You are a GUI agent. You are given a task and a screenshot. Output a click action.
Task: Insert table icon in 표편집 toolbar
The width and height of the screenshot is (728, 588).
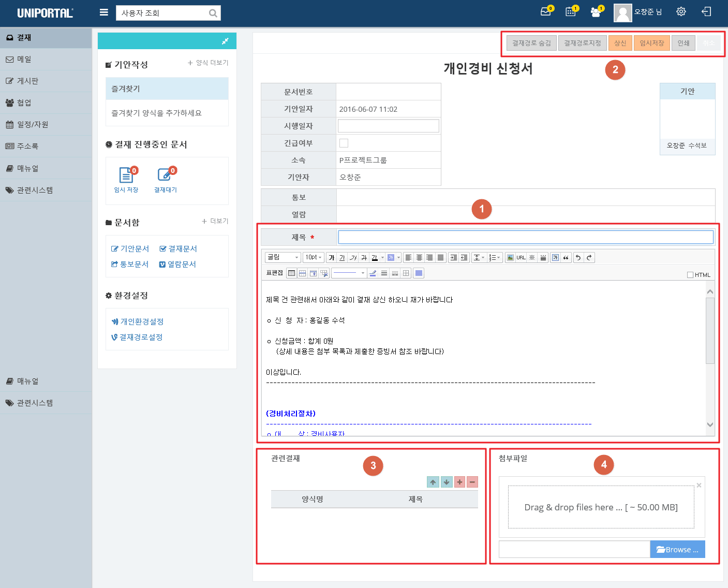(292, 273)
